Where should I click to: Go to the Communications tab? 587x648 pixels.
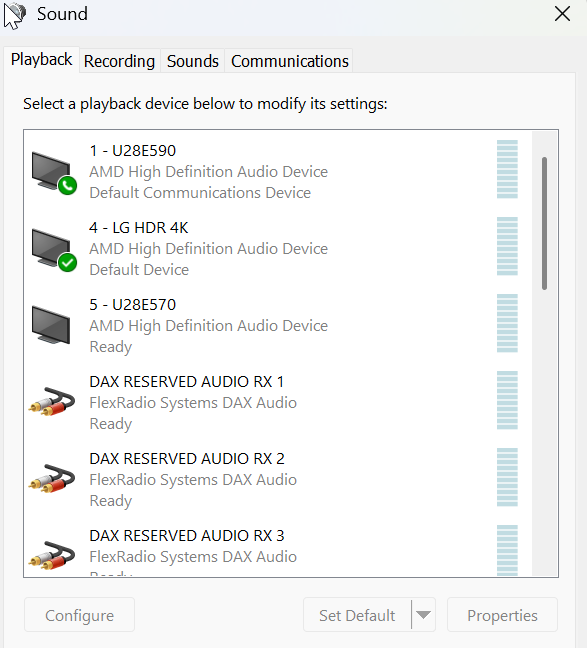coord(290,61)
